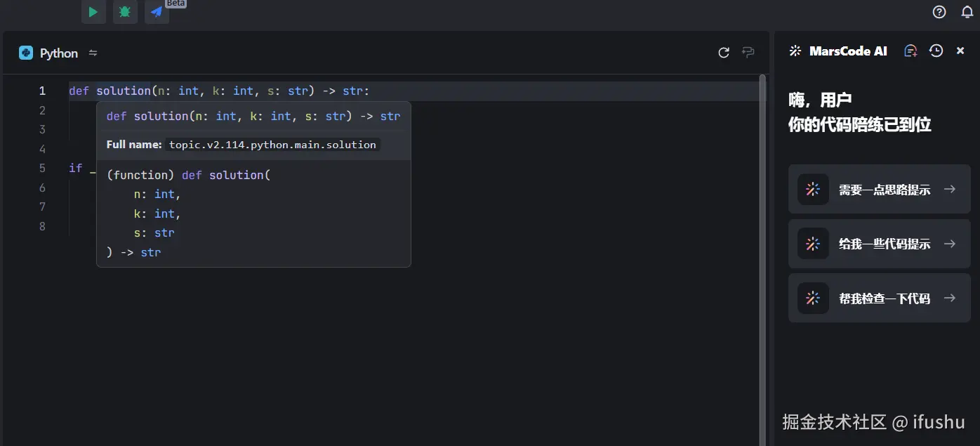This screenshot has width=980, height=446.
Task: Click the Python language label
Action: 59,53
